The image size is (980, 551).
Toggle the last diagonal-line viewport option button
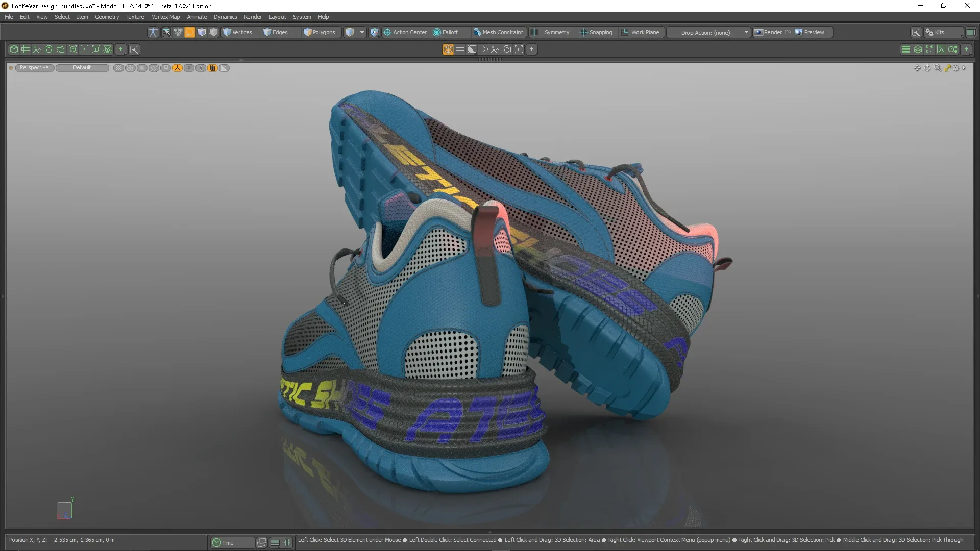click(224, 68)
